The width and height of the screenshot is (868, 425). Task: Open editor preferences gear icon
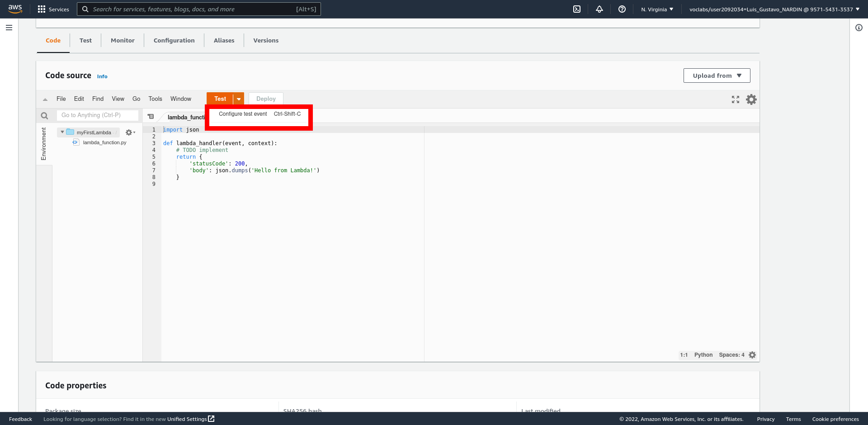751,99
